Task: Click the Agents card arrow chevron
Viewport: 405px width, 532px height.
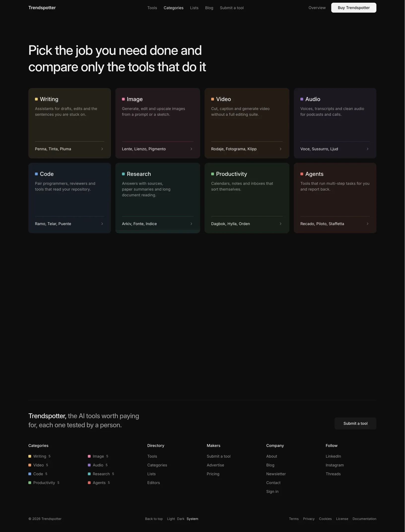Action: tap(368, 224)
